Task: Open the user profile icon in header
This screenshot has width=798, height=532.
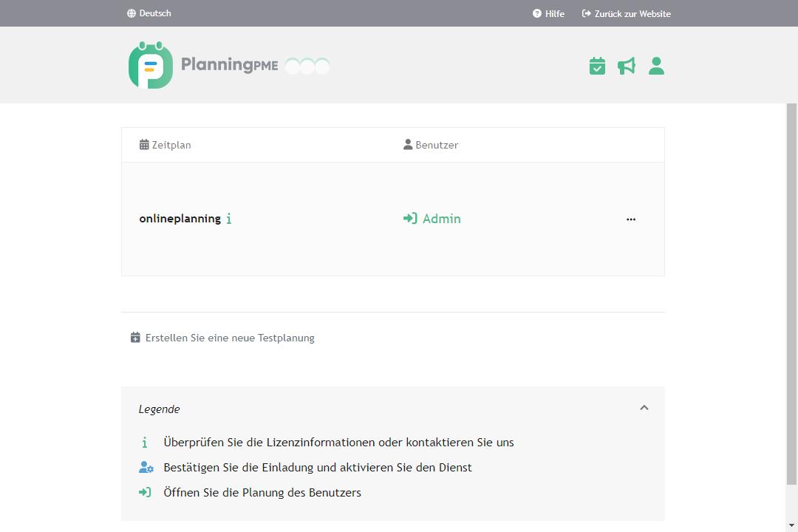Action: click(656, 66)
